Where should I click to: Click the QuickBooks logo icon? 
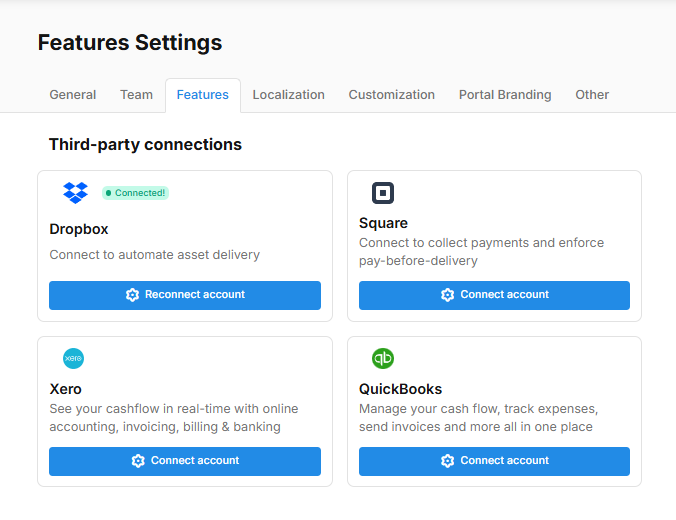point(383,358)
